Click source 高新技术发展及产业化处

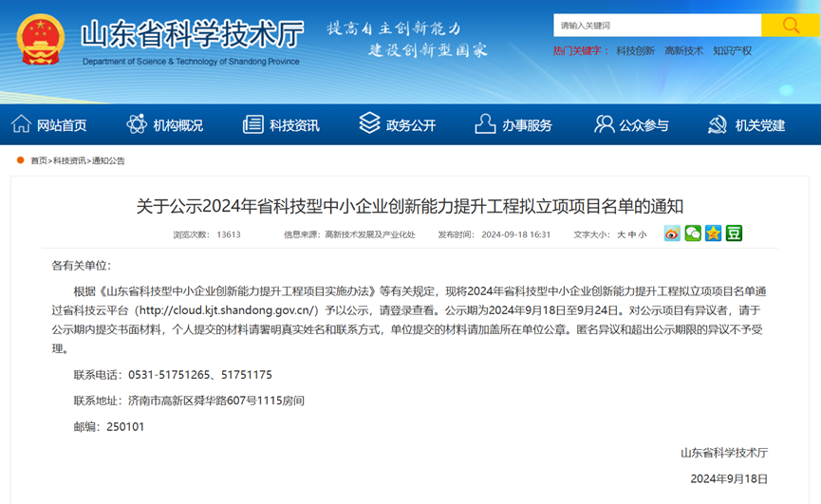pos(370,234)
